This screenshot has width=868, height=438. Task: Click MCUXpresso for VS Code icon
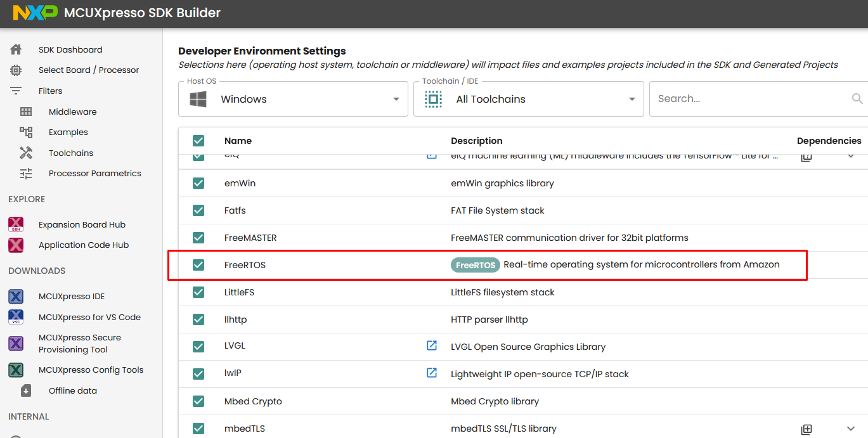click(16, 317)
